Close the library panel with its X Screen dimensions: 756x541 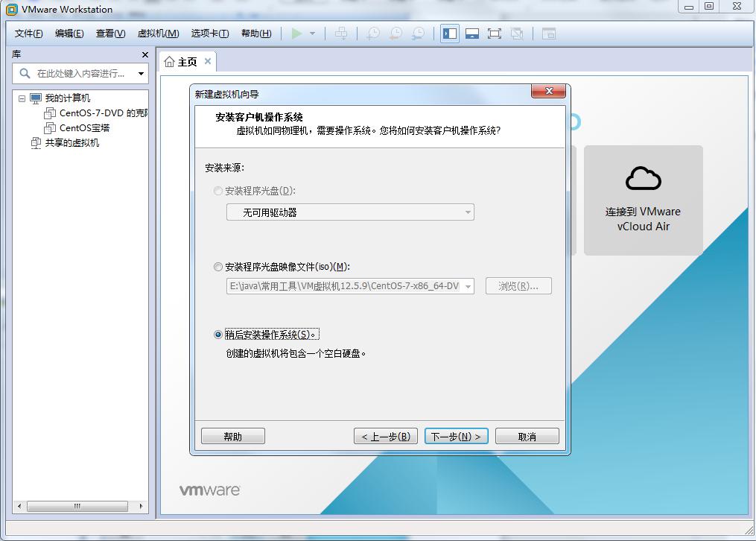[x=145, y=54]
